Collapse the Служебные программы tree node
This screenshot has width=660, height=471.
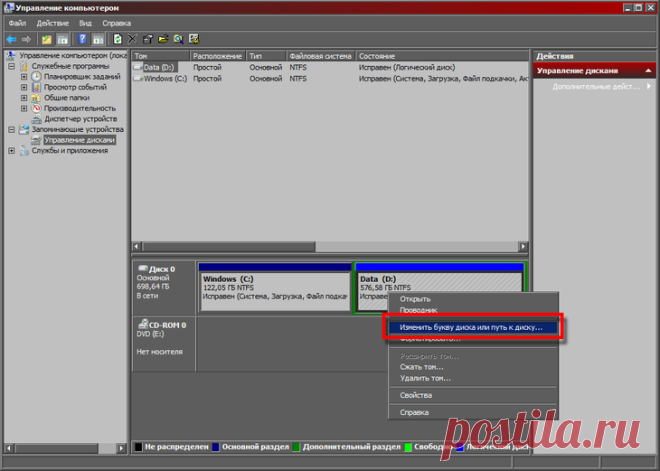point(12,66)
